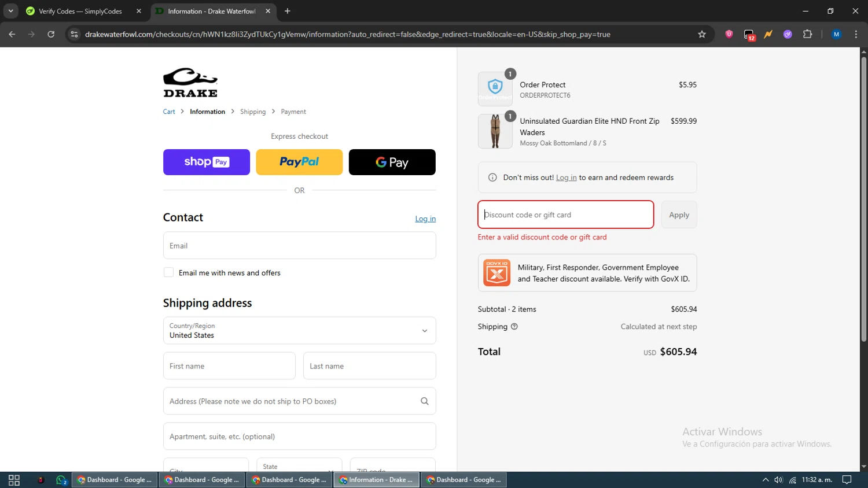Click the info icon beside Don't miss out

click(x=492, y=178)
